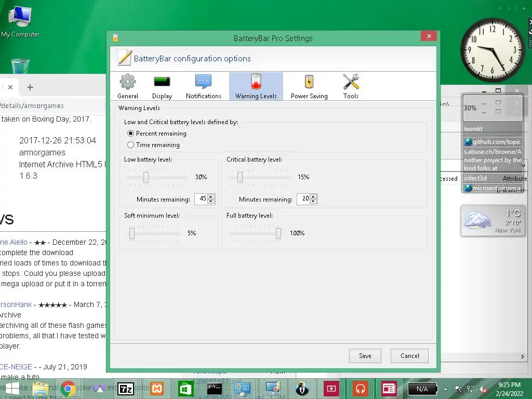
Task: Click the leurekt feed entry in gadget
Action: tap(473, 129)
